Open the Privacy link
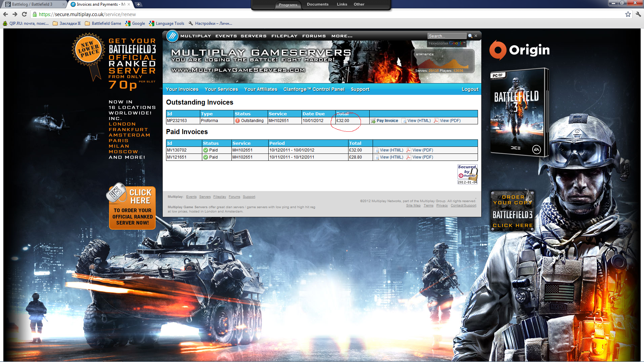The width and height of the screenshot is (644, 362). click(x=442, y=205)
